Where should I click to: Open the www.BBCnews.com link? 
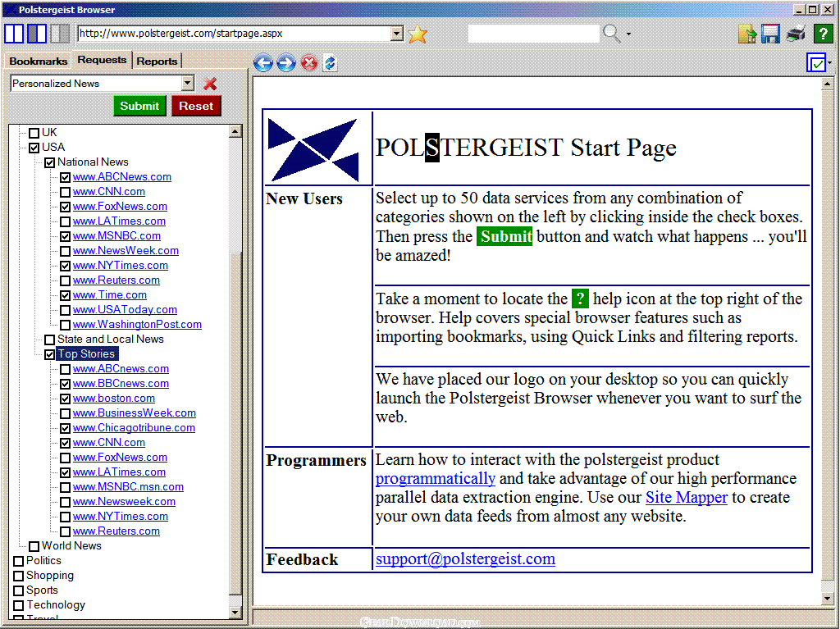click(x=121, y=384)
